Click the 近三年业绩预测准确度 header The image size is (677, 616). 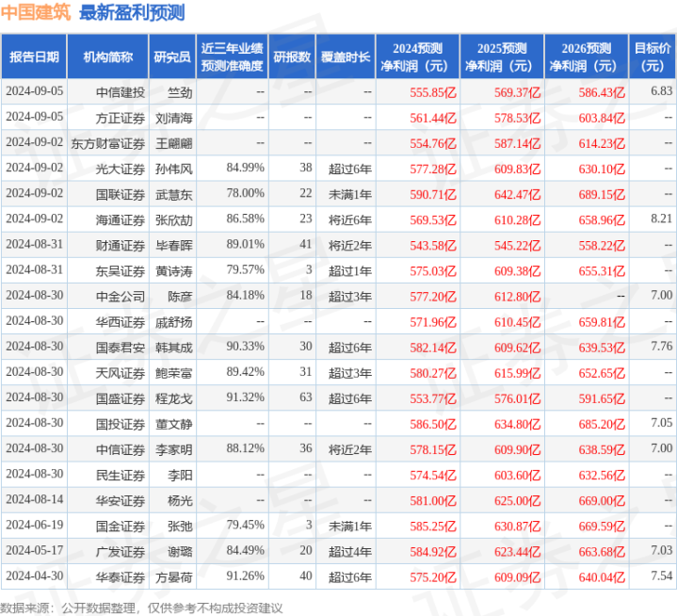coord(233,57)
